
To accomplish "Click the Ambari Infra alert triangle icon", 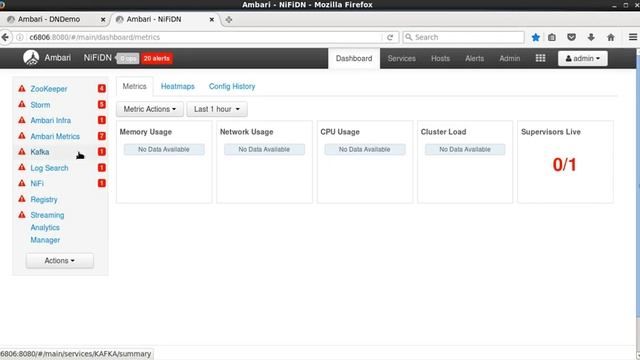I will pos(22,120).
